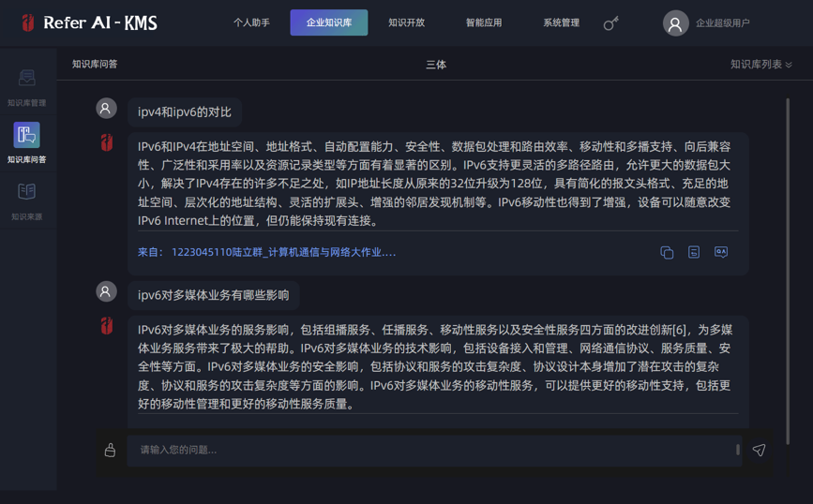Select the 知识库问答 sidebar icon
Screen dimensions: 813x504
coord(26,141)
